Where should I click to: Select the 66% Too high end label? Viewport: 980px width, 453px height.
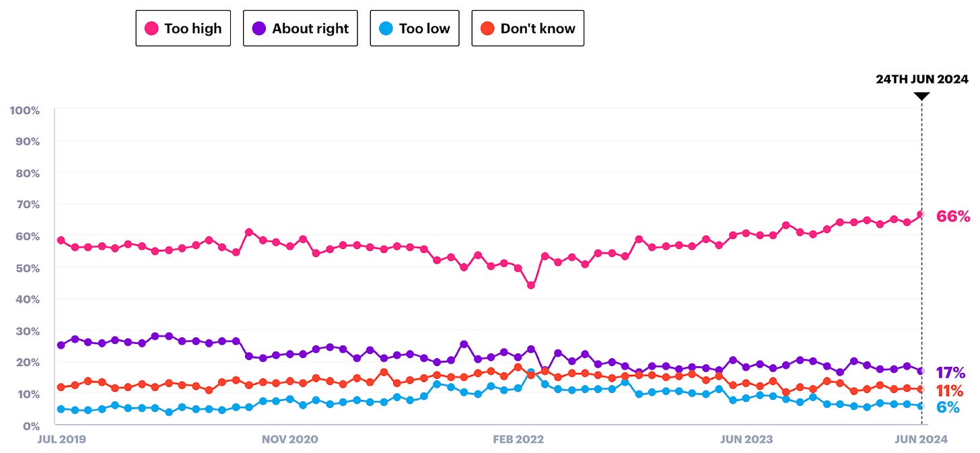pyautogui.click(x=953, y=216)
